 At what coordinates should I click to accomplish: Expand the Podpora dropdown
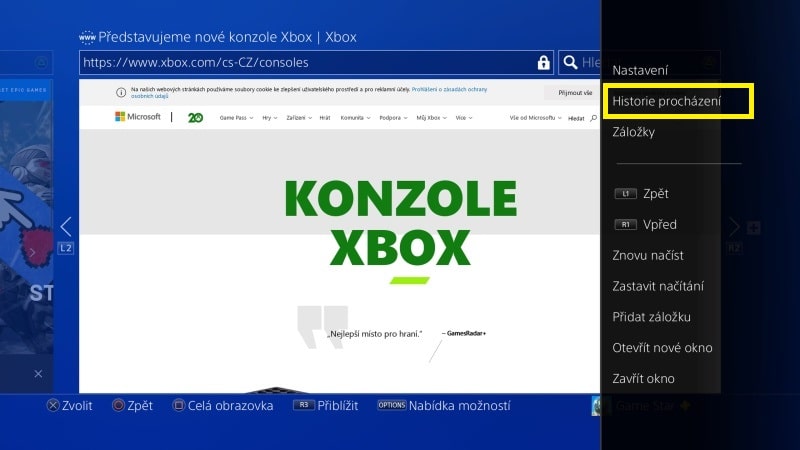[393, 118]
